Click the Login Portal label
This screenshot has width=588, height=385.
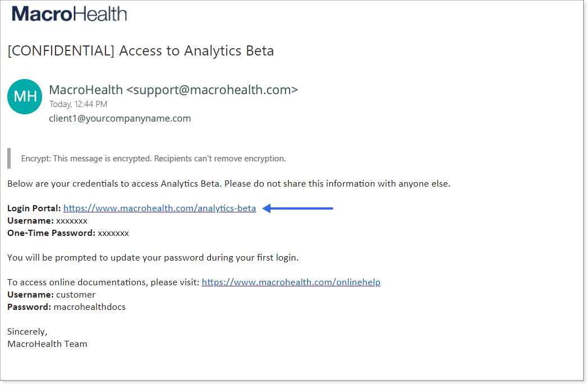tap(34, 208)
